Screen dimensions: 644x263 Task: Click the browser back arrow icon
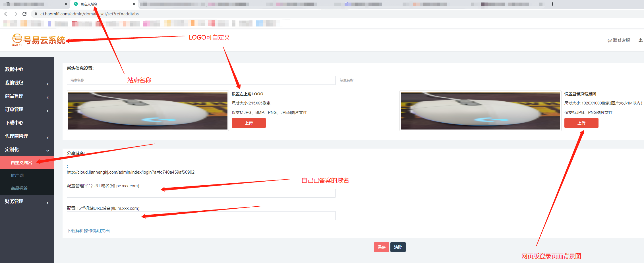click(6, 14)
